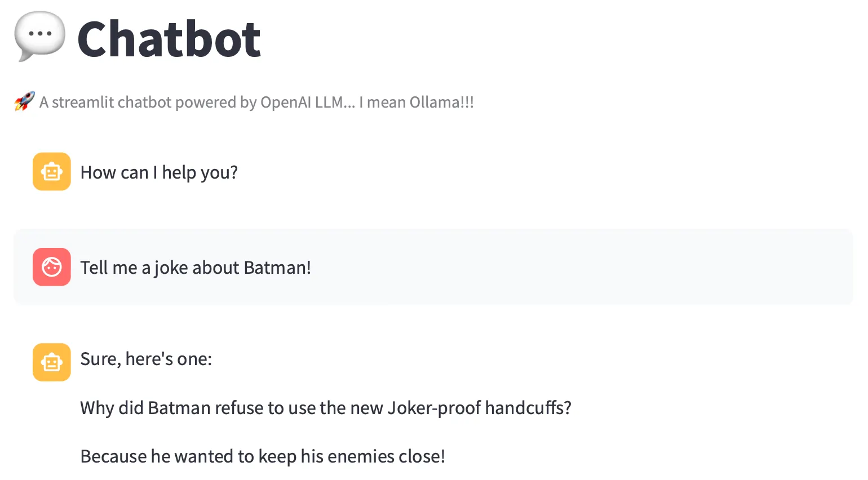
Task: Click the rocket emoji in the caption
Action: 23,101
